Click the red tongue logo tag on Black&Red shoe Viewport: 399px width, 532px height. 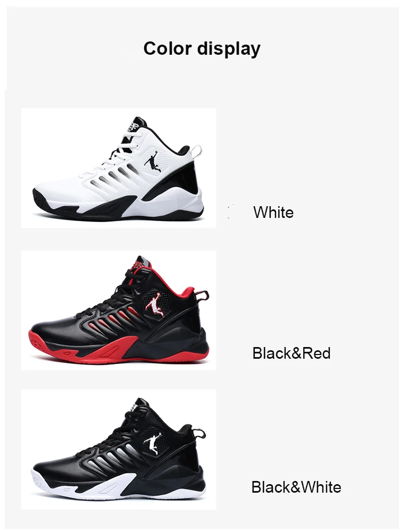click(x=136, y=264)
